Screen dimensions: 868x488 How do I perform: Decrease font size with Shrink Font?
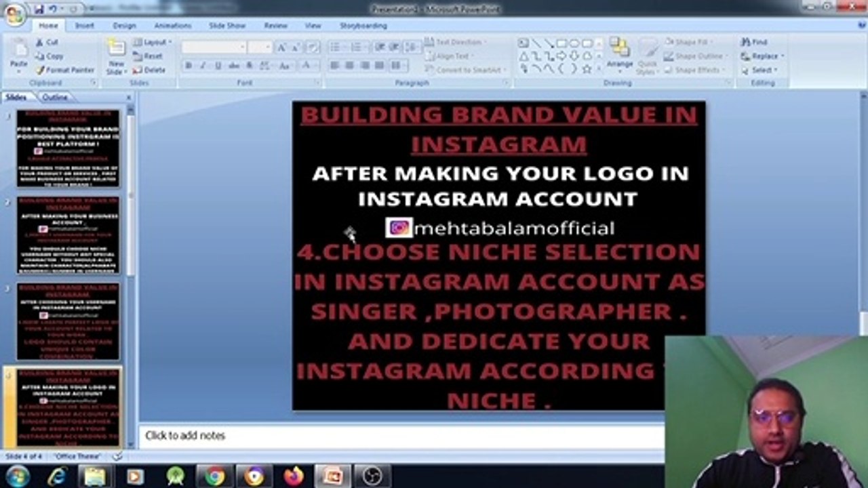(x=296, y=47)
